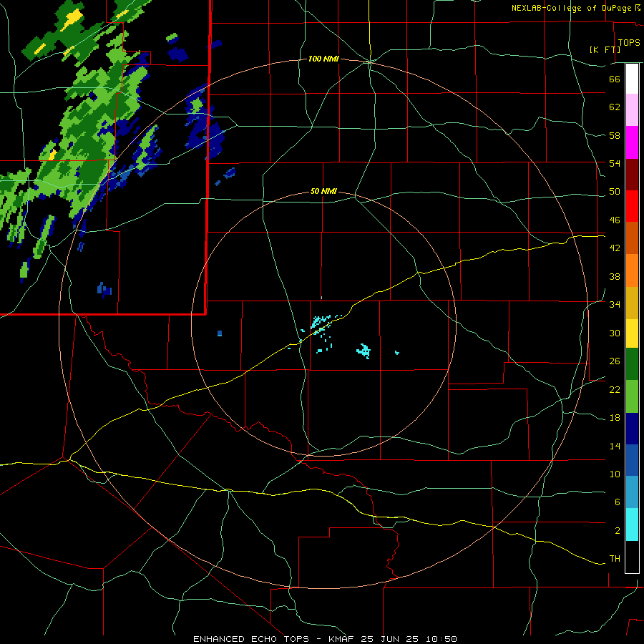The height and width of the screenshot is (644, 644).
Task: Click the "50 NMI" range ring label
Action: pos(323,191)
